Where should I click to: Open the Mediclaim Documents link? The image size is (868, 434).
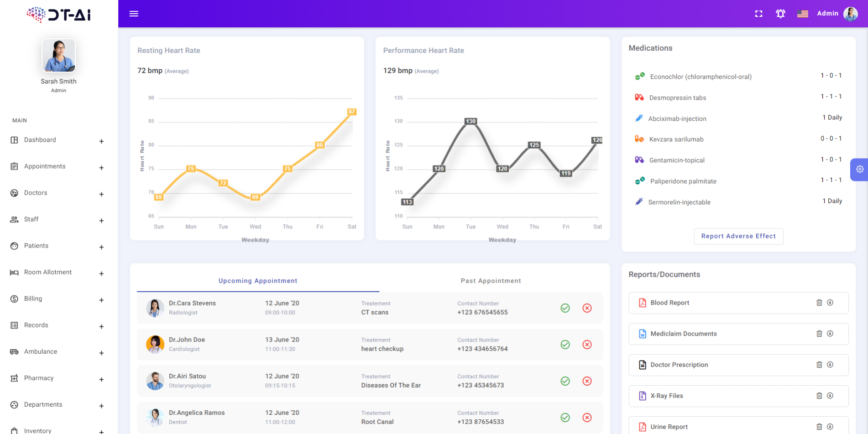tap(684, 334)
